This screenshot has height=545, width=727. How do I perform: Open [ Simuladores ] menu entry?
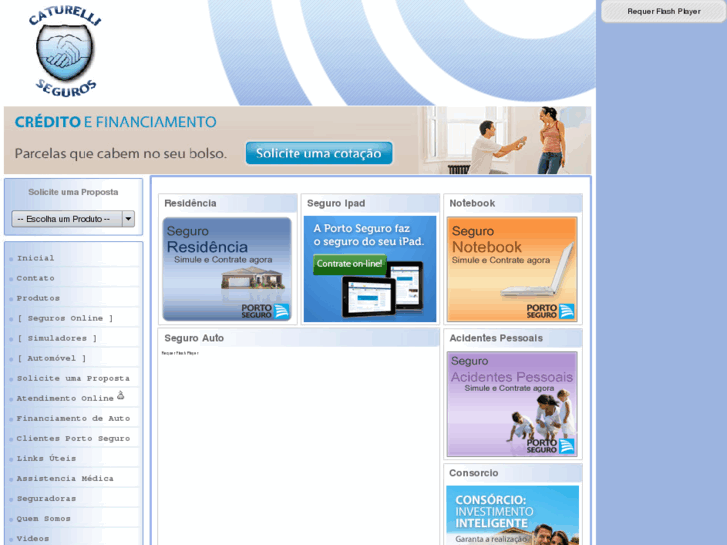point(57,338)
